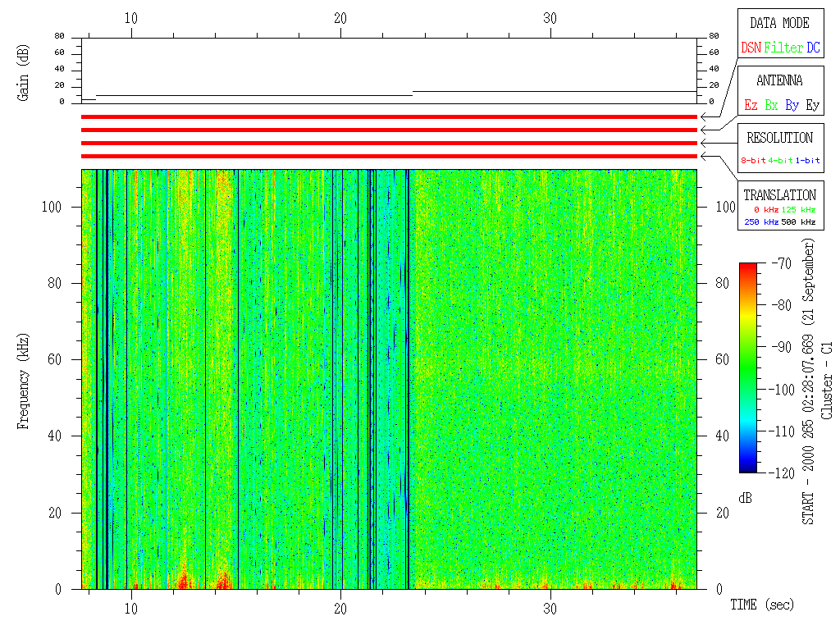
Task: Select the green Bx antenna label
Action: pos(771,106)
